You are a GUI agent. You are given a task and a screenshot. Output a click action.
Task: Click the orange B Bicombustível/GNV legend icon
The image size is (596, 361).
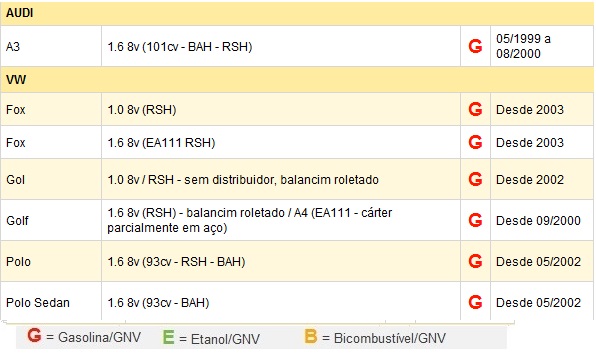pyautogui.click(x=311, y=336)
